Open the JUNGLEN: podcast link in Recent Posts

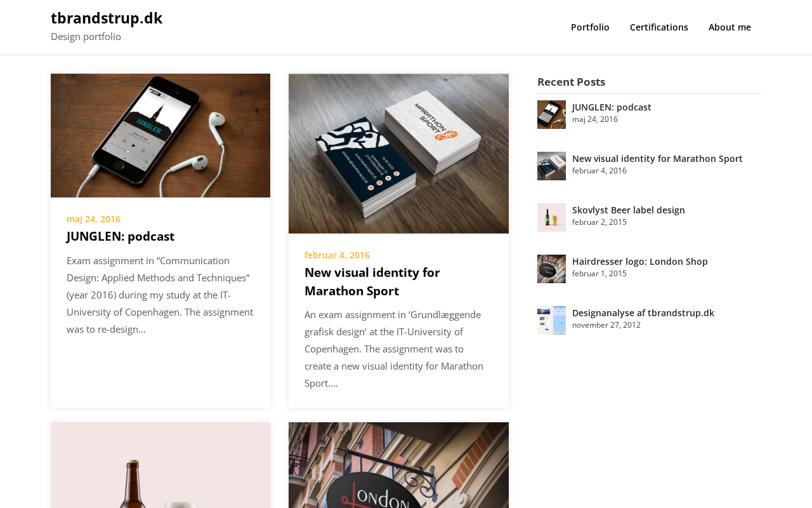[612, 107]
